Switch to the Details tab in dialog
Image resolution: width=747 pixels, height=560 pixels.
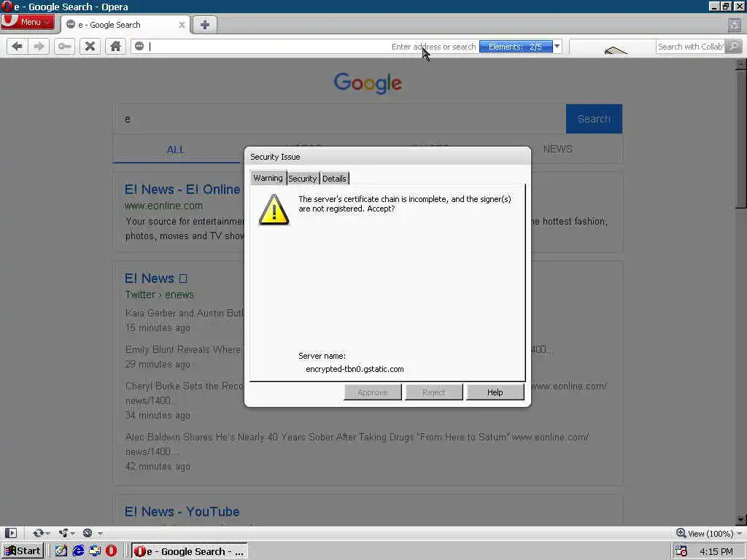click(x=334, y=179)
